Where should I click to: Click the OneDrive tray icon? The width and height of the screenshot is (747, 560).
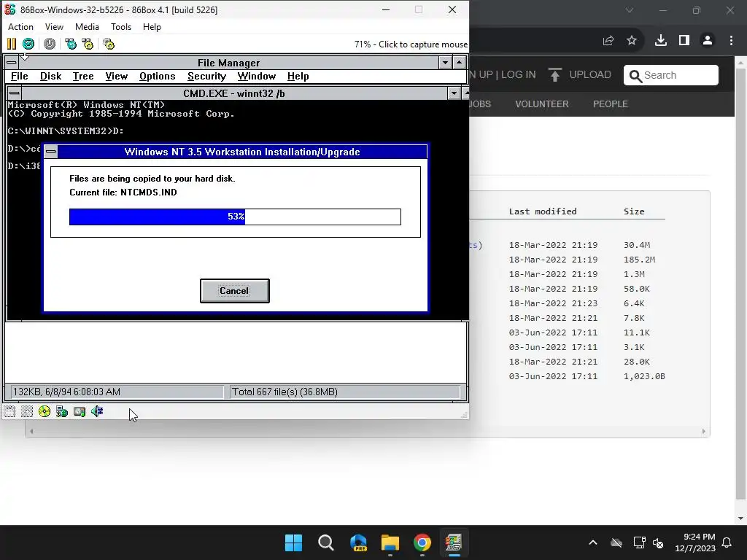tap(616, 542)
